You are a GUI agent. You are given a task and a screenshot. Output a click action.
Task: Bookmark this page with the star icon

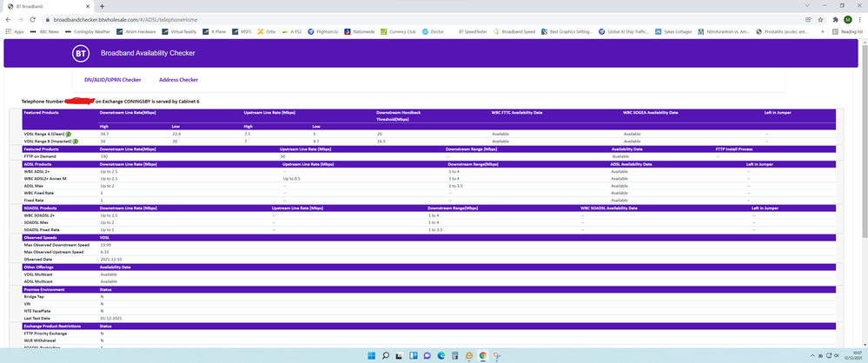[821, 18]
